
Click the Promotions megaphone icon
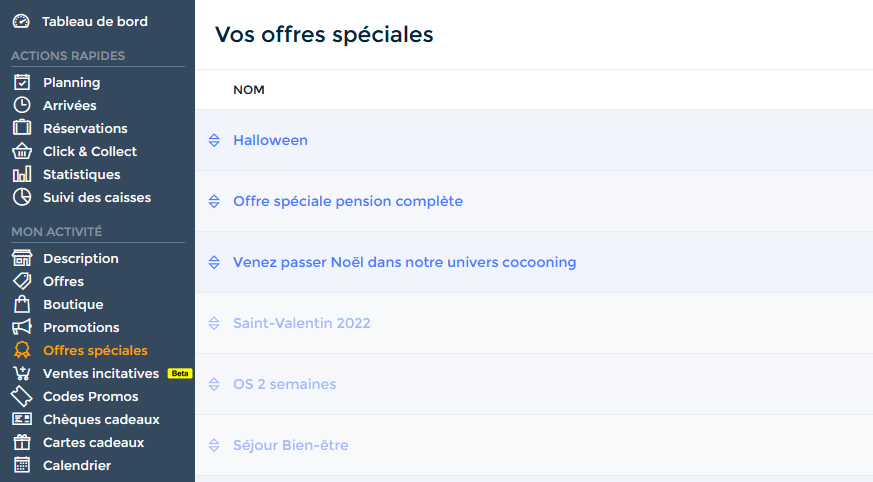(x=22, y=327)
